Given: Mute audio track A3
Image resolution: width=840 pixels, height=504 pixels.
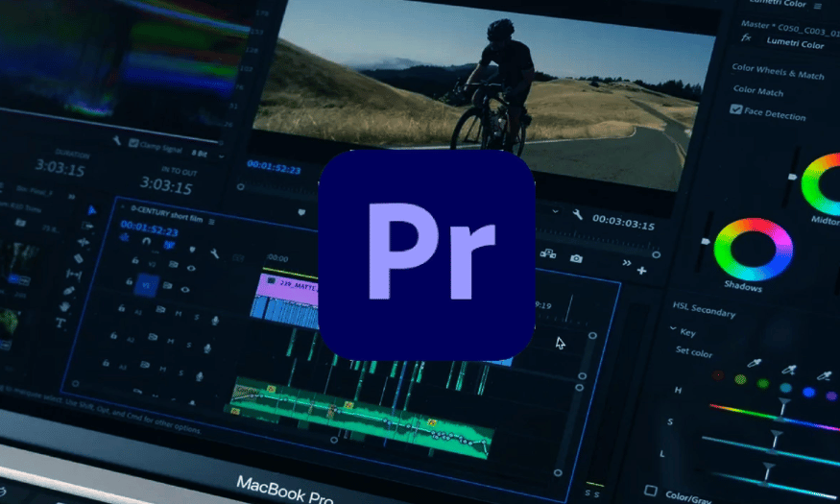Looking at the screenshot, I should 162,369.
